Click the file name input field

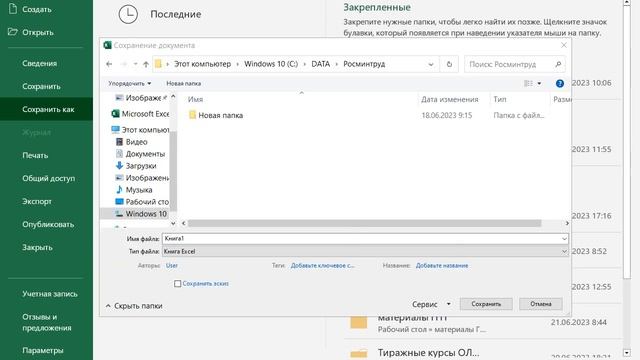click(x=361, y=239)
